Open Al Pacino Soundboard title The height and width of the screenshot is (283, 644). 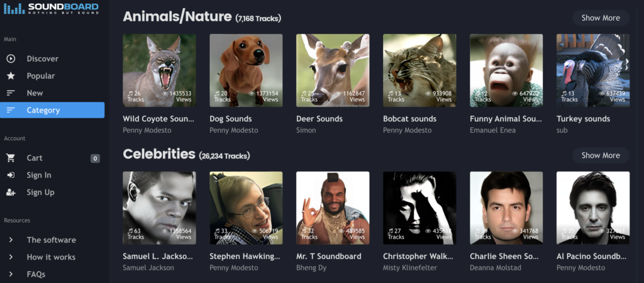(592, 257)
